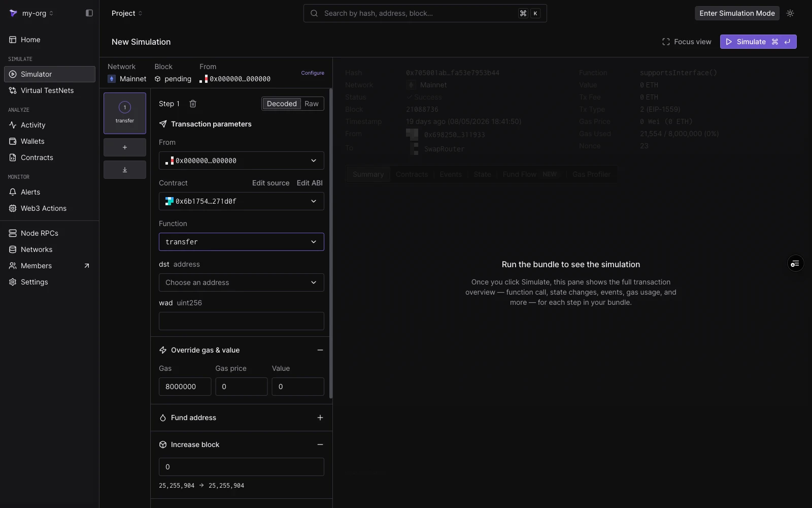Click the Transaction parameters heading icon
The width and height of the screenshot is (812, 508).
point(163,124)
